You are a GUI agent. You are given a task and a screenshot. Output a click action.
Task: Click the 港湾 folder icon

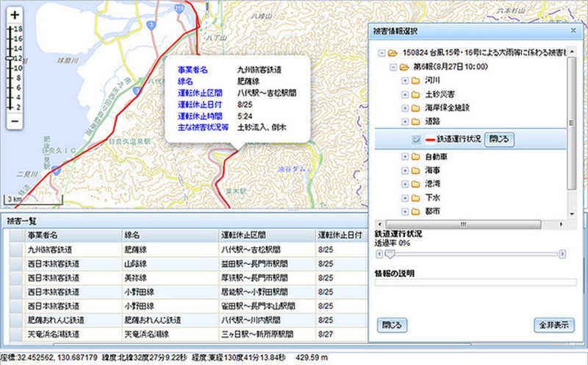[417, 184]
